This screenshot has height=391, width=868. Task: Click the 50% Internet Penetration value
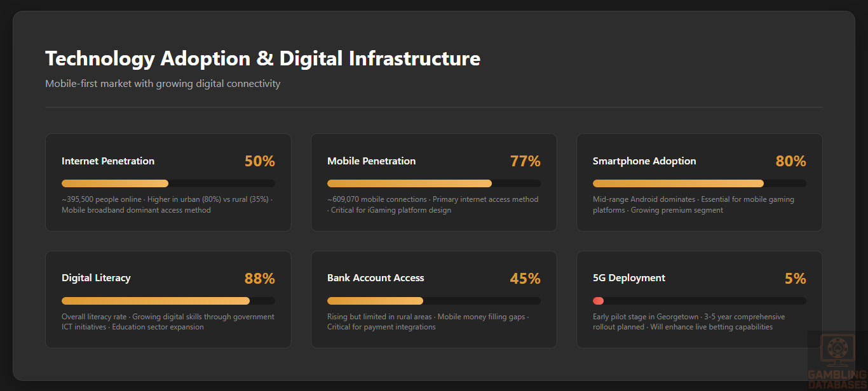(260, 161)
